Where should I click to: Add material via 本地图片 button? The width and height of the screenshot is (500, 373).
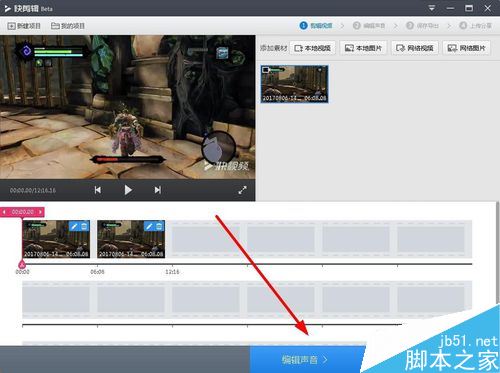[x=363, y=48]
